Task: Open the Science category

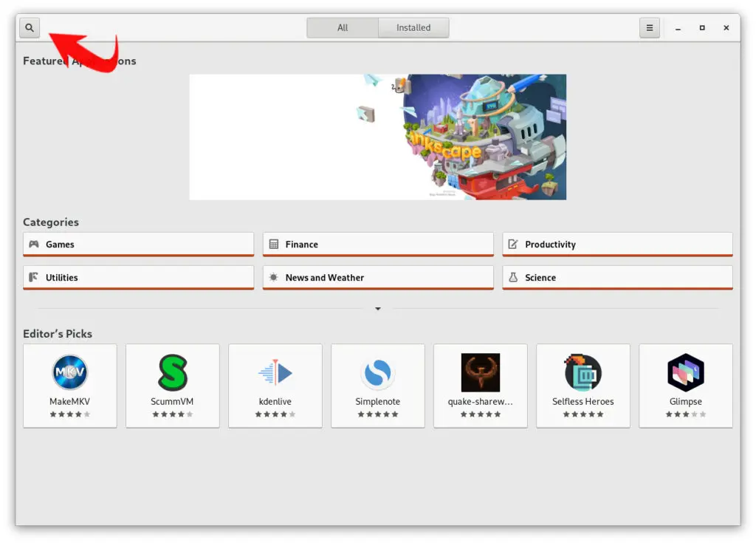Action: (x=617, y=278)
